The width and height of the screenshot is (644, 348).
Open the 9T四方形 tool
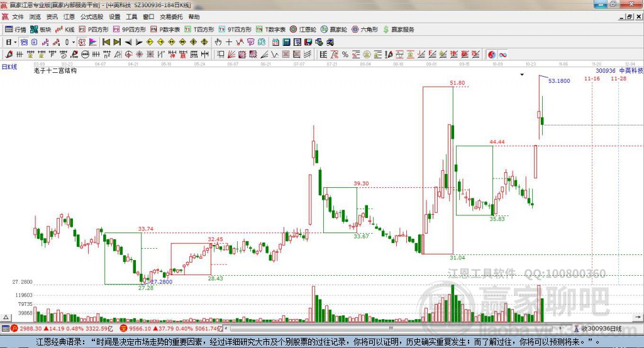235,30
